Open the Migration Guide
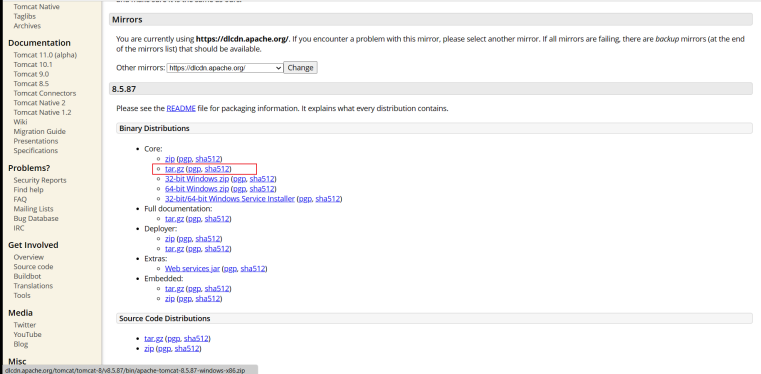The width and height of the screenshot is (761, 374). [x=39, y=131]
